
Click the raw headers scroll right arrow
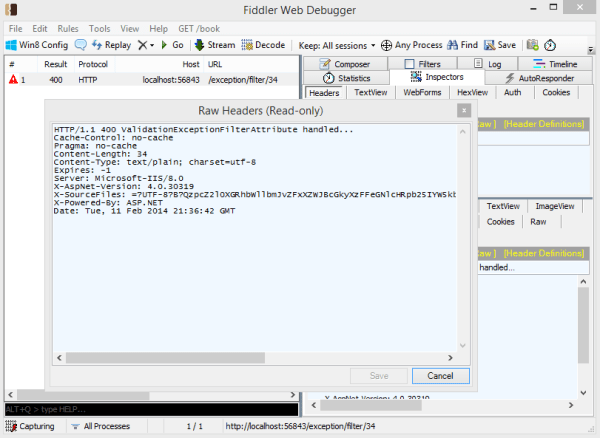point(450,358)
